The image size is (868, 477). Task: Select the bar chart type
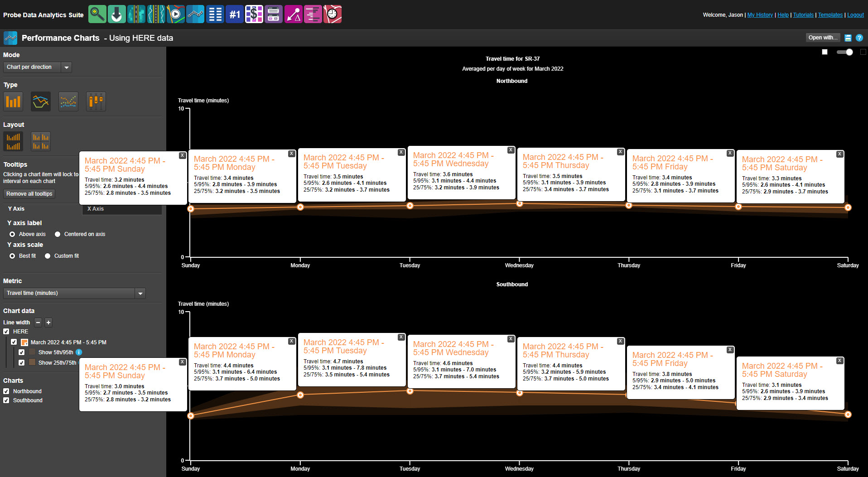point(13,101)
